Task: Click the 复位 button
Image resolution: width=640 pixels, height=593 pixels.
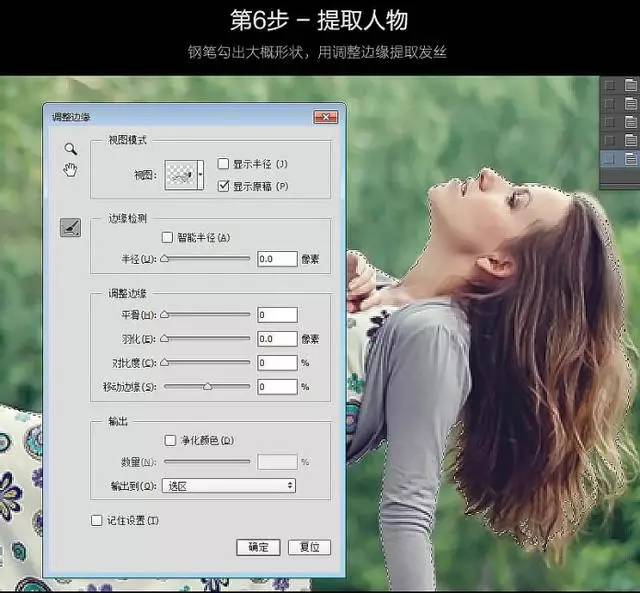Action: pos(309,547)
